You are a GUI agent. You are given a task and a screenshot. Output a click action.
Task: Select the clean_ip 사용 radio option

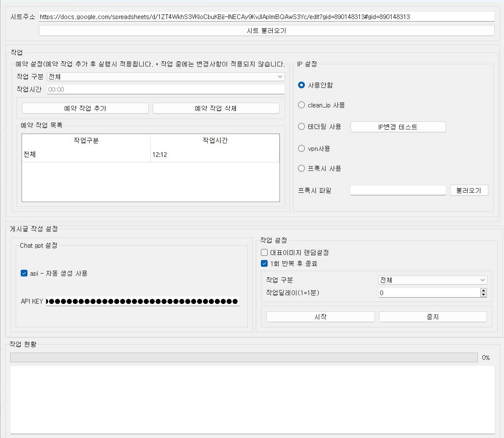point(301,105)
